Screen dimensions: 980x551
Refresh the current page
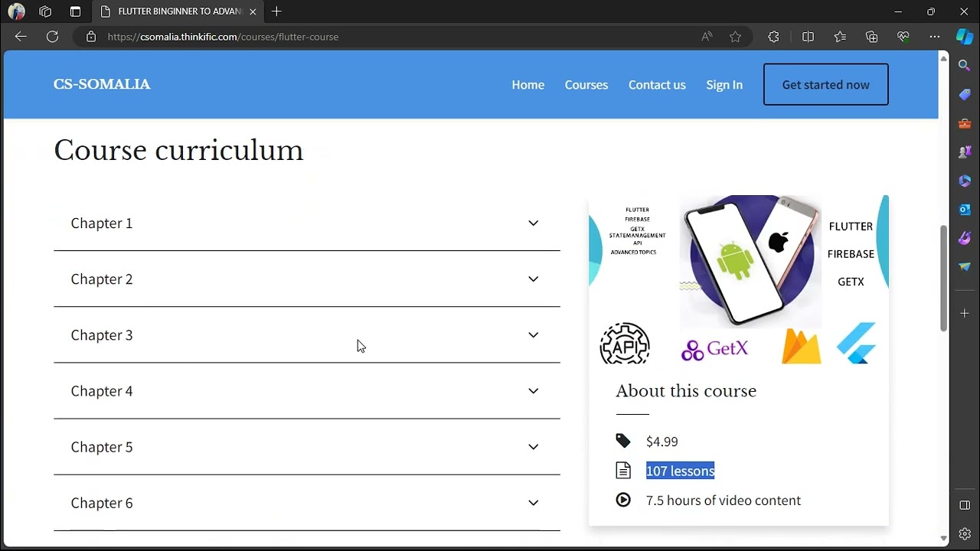[52, 37]
